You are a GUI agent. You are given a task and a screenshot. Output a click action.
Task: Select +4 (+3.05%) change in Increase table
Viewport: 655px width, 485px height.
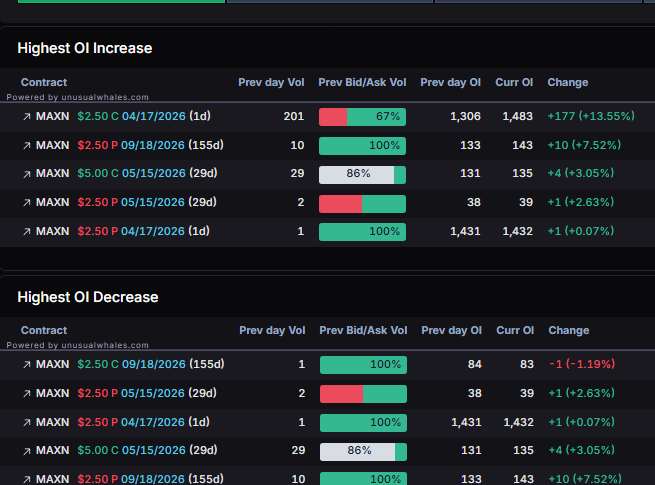coord(581,173)
